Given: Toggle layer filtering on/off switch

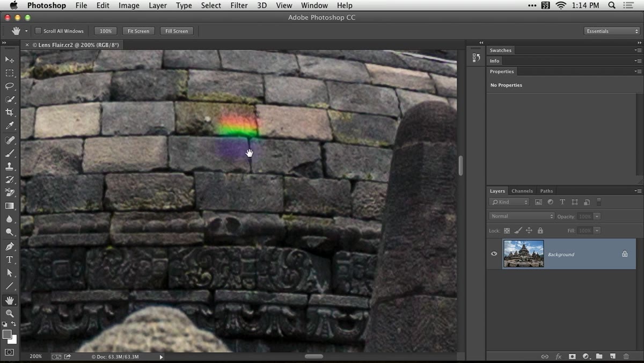Looking at the screenshot, I should pyautogui.click(x=599, y=202).
